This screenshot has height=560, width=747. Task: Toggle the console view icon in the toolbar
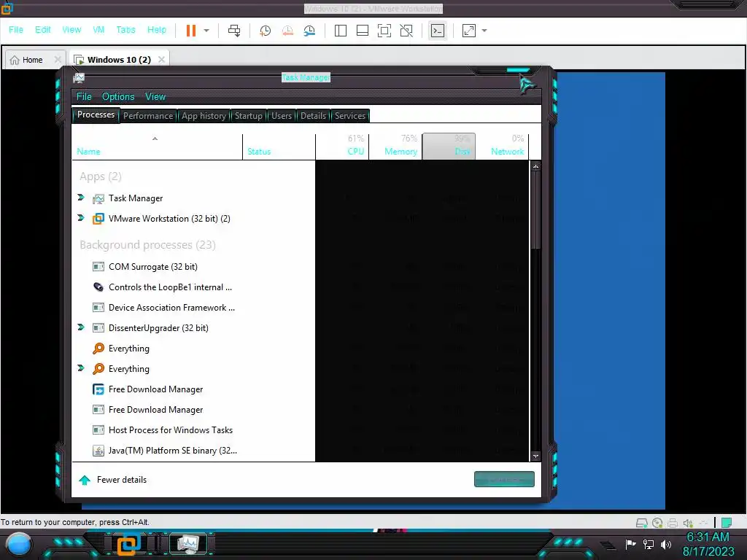pyautogui.click(x=438, y=31)
